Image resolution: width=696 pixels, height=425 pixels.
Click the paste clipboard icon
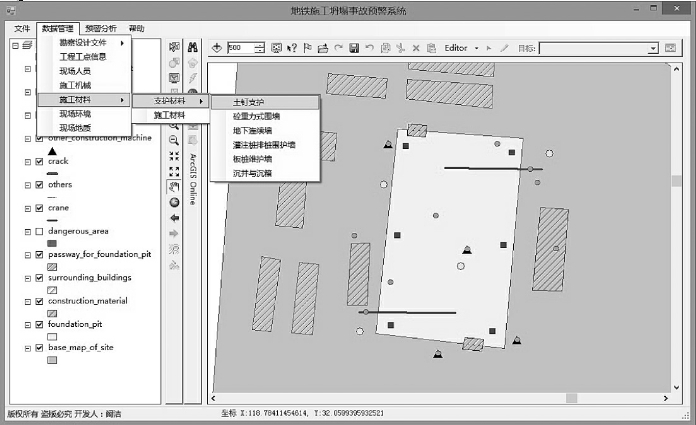pyautogui.click(x=431, y=48)
